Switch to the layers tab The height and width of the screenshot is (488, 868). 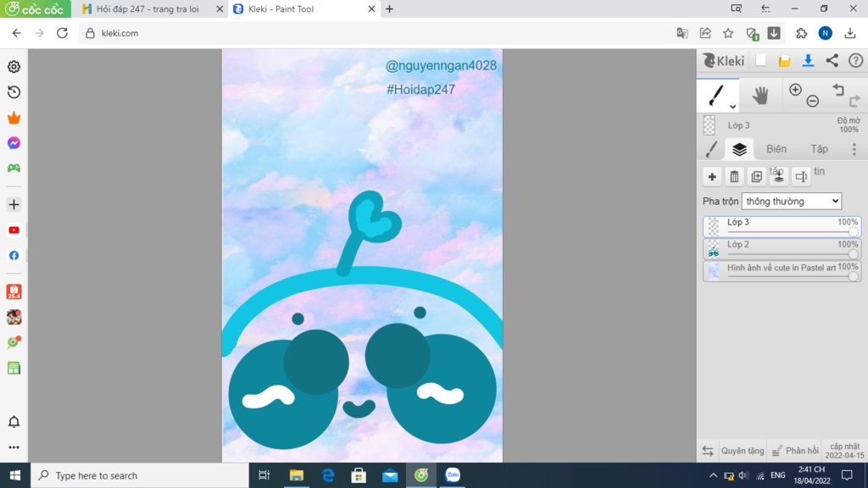[x=739, y=149]
